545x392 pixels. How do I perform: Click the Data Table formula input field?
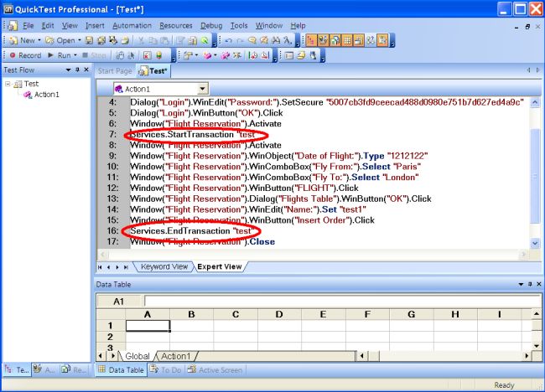point(341,301)
